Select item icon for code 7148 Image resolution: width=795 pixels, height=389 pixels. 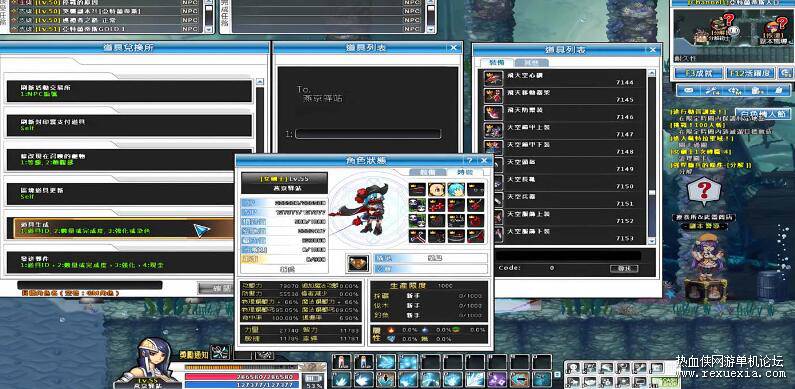click(493, 148)
